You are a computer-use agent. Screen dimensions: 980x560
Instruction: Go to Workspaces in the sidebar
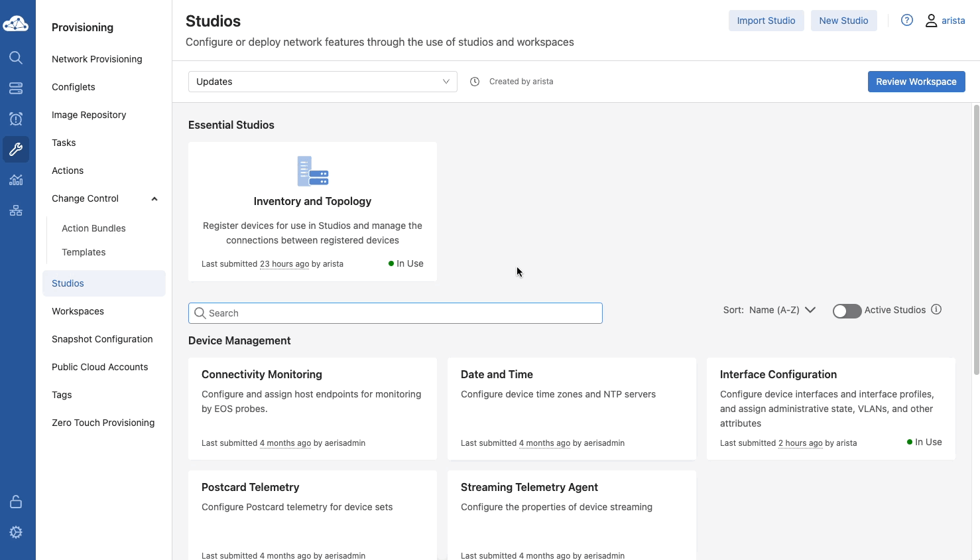tap(78, 311)
